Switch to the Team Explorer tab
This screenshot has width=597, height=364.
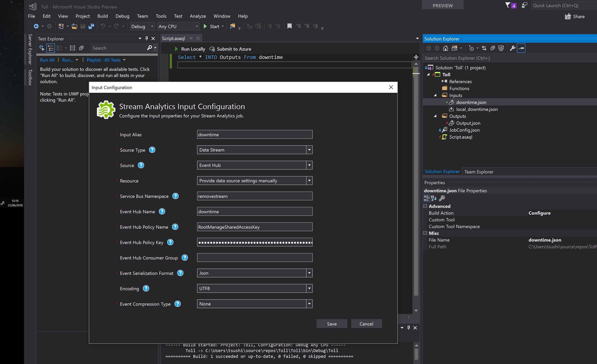tap(479, 172)
